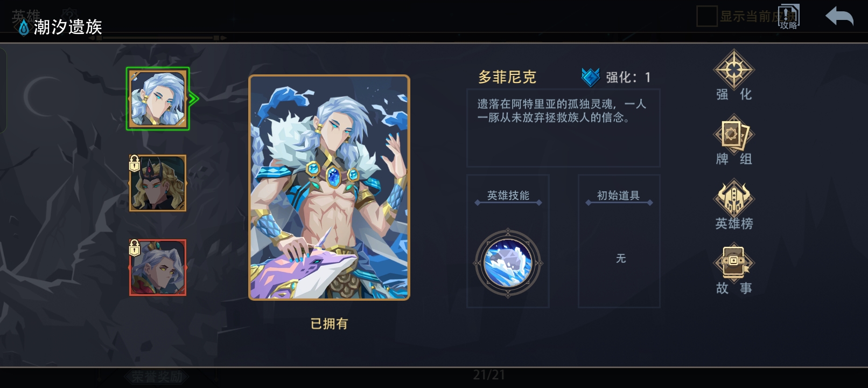The height and width of the screenshot is (388, 868).
Task: Click the blue 强化 level gem icon
Action: point(591,77)
